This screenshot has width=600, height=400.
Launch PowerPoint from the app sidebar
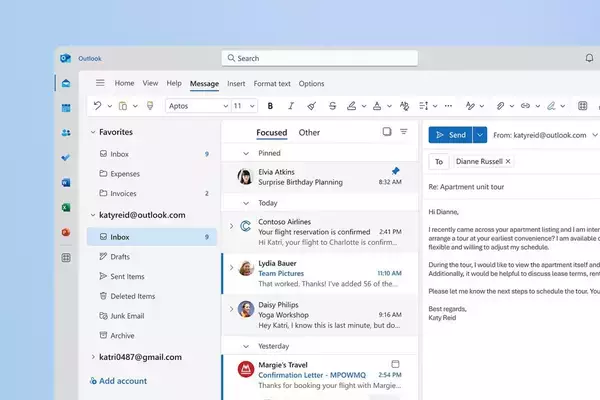pos(66,232)
